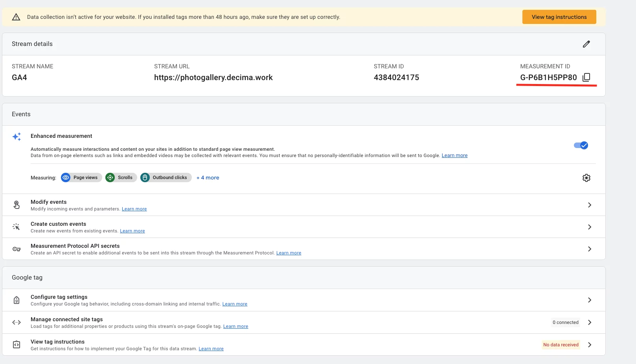
Task: Click Learn more under Enhanced measurement description
Action: (454, 155)
